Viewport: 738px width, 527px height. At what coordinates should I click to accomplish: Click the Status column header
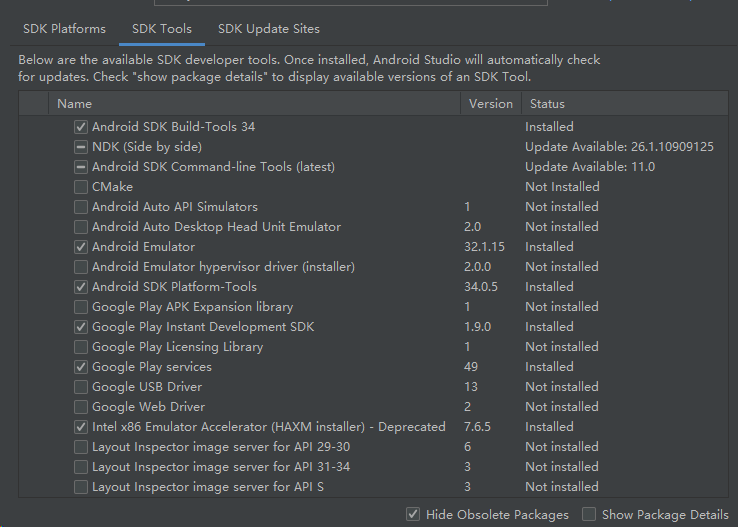coord(547,103)
